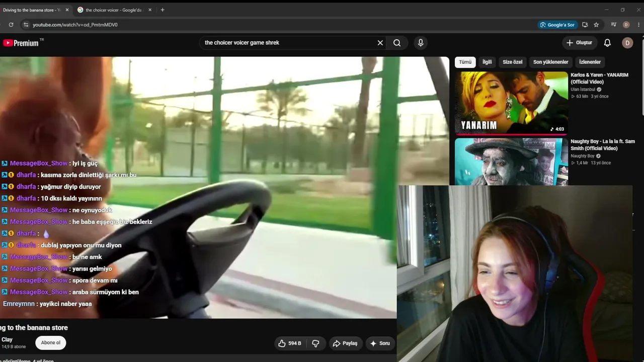Screen dimensions: 644x362
Task: Open the 'Clay' channel name
Action: [x=7, y=340]
